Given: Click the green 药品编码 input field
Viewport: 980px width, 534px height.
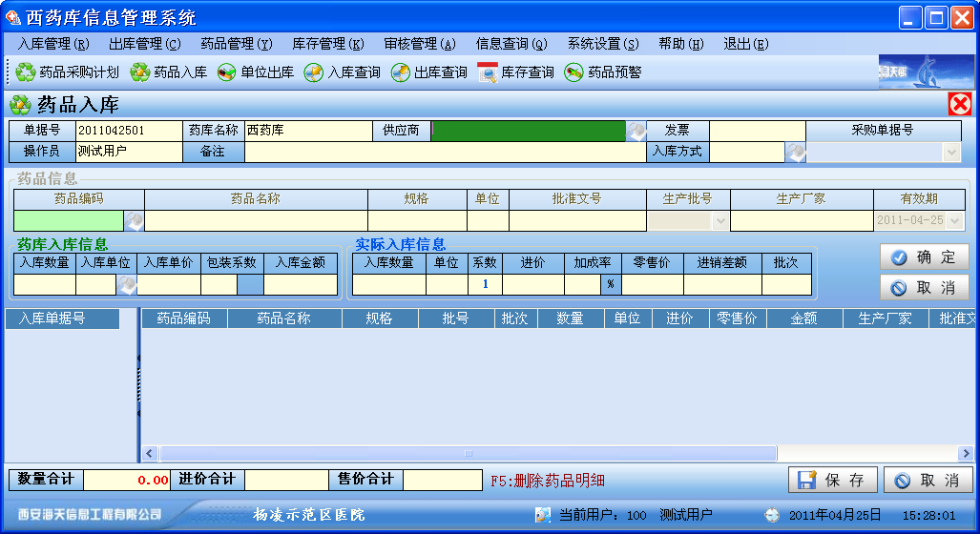Looking at the screenshot, I should tap(69, 220).
